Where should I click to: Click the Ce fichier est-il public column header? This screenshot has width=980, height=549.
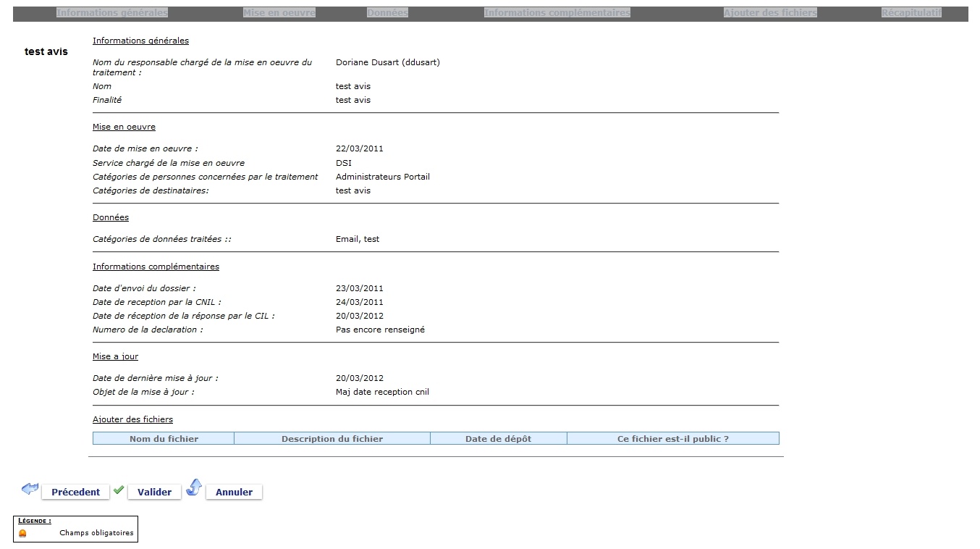pos(672,439)
